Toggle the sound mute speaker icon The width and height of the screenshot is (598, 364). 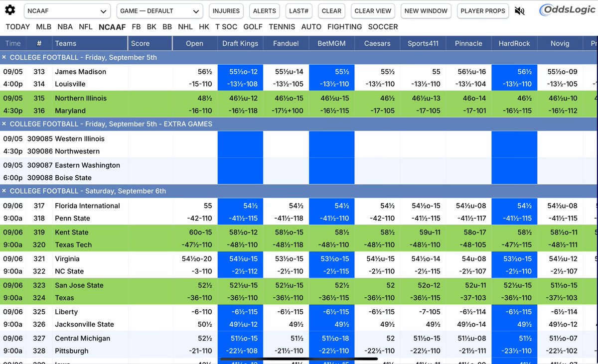[x=520, y=11]
